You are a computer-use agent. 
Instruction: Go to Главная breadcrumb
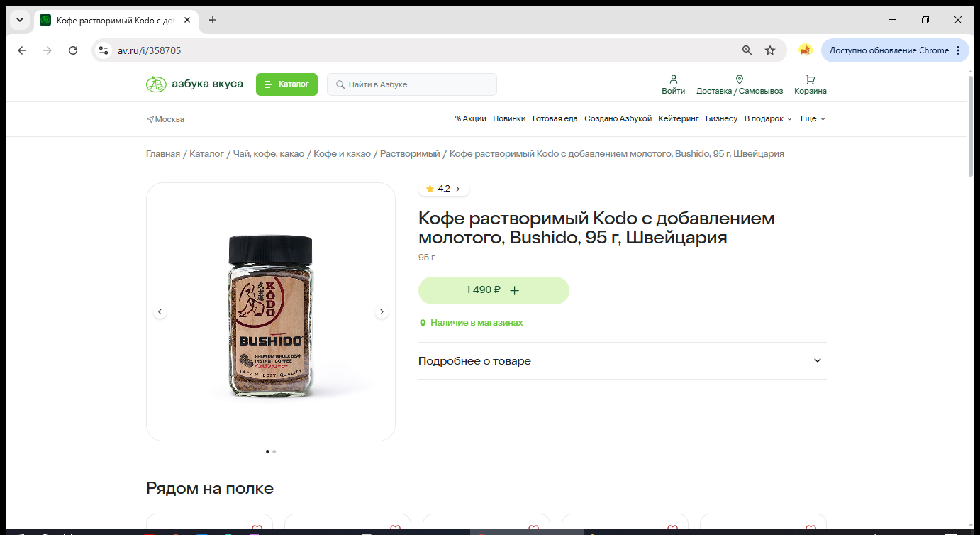(163, 154)
